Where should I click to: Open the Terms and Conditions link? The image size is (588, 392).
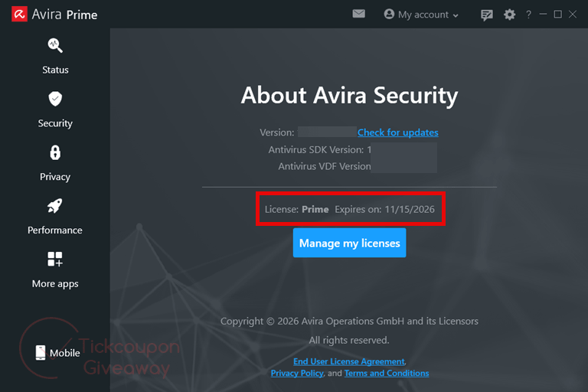tap(387, 373)
